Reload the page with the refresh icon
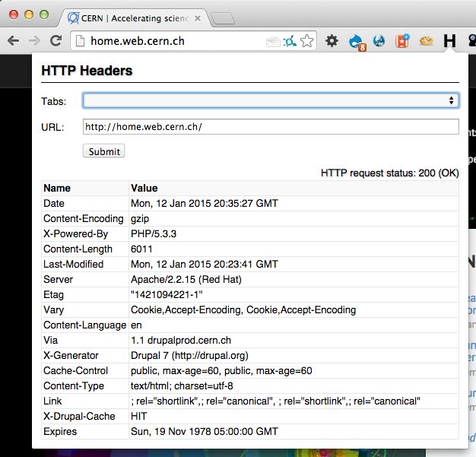The height and width of the screenshot is (457, 476). 56,41
